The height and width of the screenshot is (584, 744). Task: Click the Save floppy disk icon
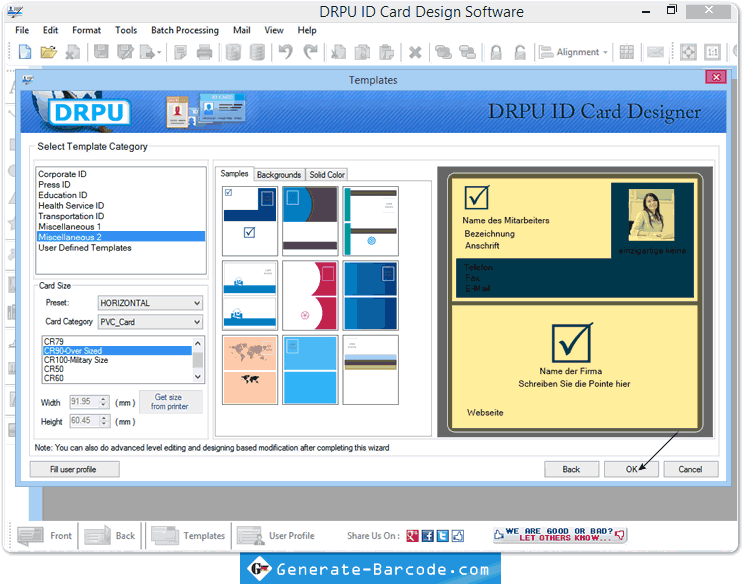click(x=101, y=52)
